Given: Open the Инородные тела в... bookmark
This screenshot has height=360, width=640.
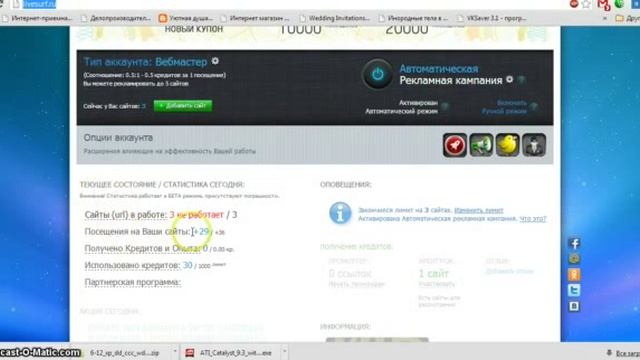Looking at the screenshot, I should coord(413,18).
